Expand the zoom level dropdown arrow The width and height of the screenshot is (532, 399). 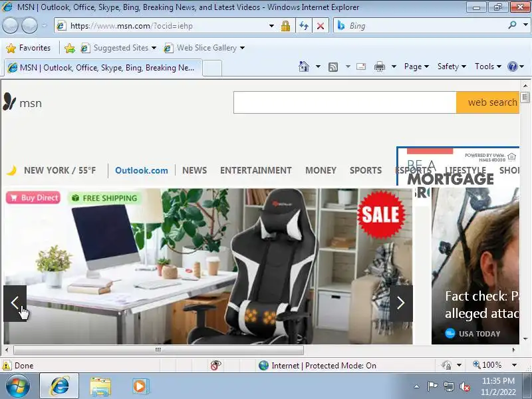pos(514,365)
